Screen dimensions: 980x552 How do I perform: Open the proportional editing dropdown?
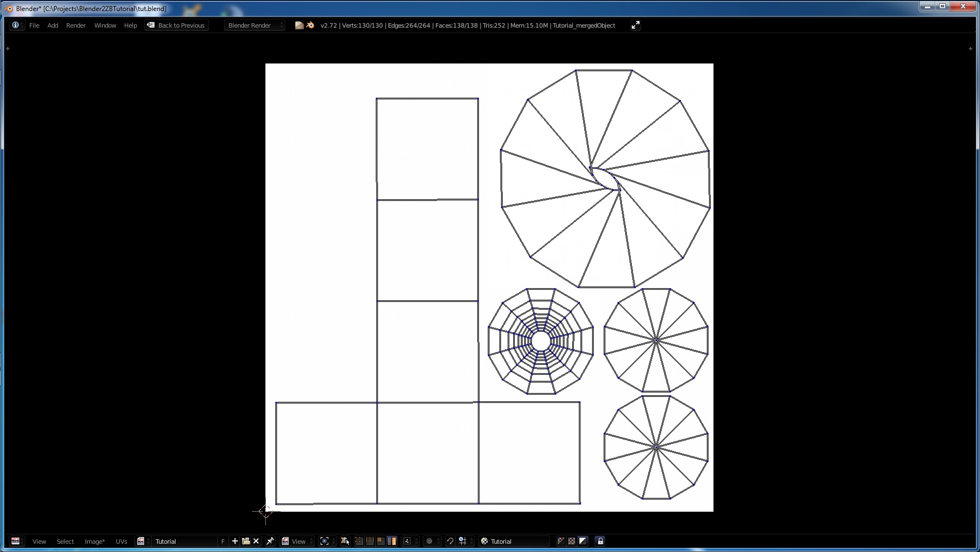point(432,541)
